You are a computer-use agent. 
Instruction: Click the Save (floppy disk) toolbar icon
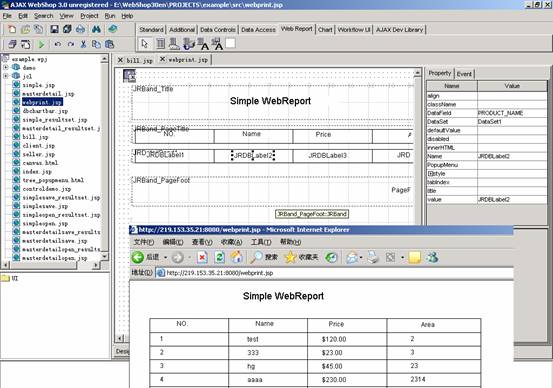(x=54, y=29)
